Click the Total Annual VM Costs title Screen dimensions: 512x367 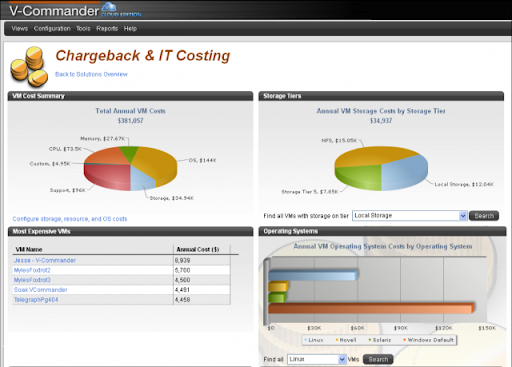pos(130,111)
